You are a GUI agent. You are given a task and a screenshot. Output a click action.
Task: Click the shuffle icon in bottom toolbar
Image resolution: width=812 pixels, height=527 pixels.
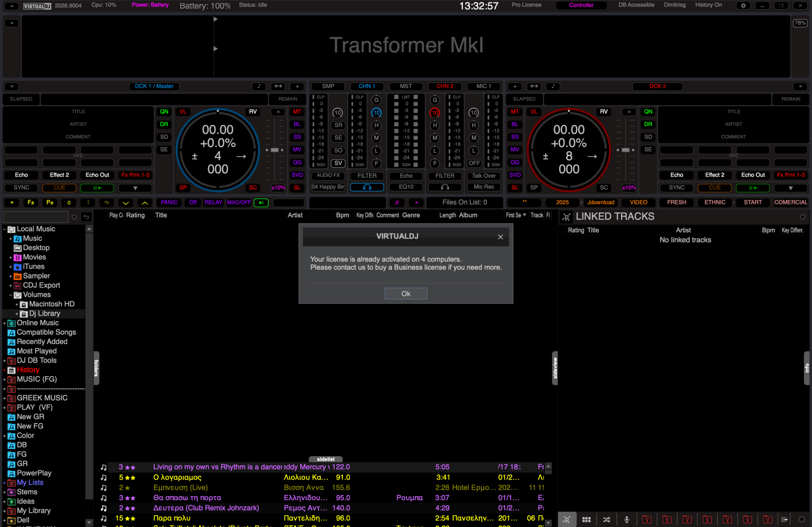(x=606, y=520)
